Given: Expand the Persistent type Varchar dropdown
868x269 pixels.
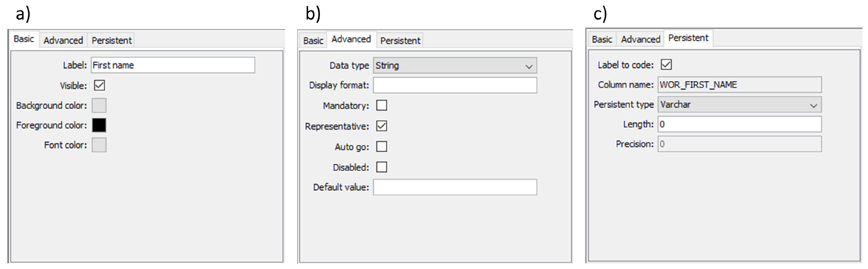Looking at the screenshot, I should point(739,105).
